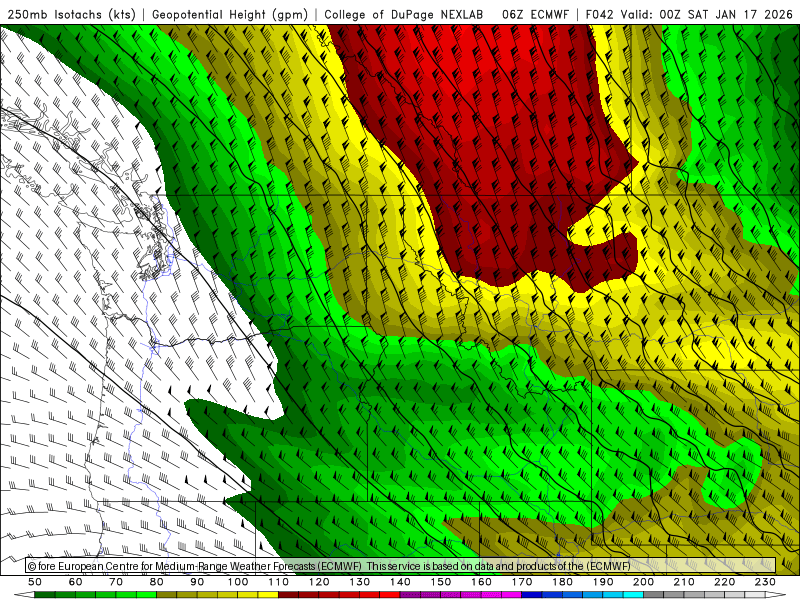The height and width of the screenshot is (600, 800).
Task: Click the 'F042' forecast hour text
Action: (x=599, y=14)
